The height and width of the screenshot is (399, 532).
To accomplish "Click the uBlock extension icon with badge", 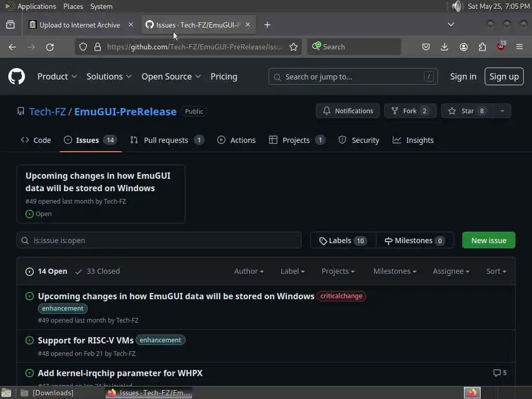I will pos(501,46).
